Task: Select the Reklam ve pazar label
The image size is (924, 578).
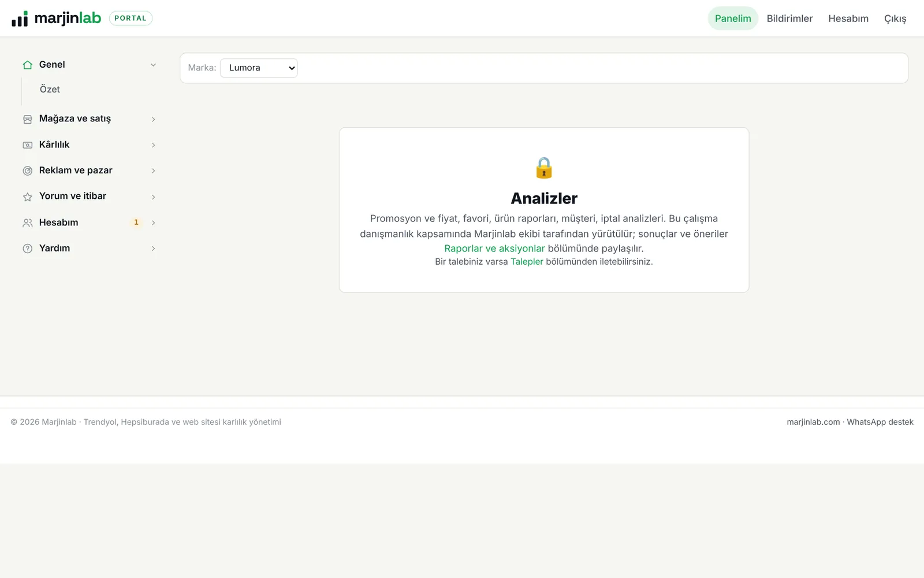Action: (x=76, y=171)
